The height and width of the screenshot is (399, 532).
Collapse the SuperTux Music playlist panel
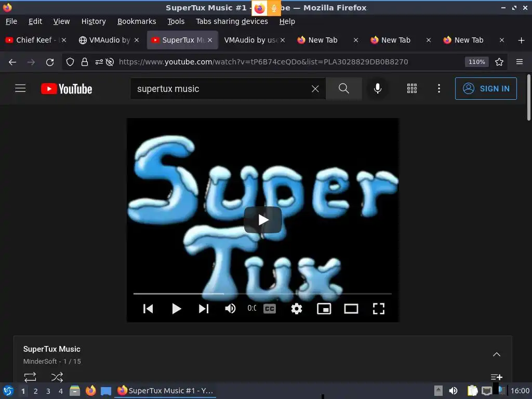coord(497,354)
